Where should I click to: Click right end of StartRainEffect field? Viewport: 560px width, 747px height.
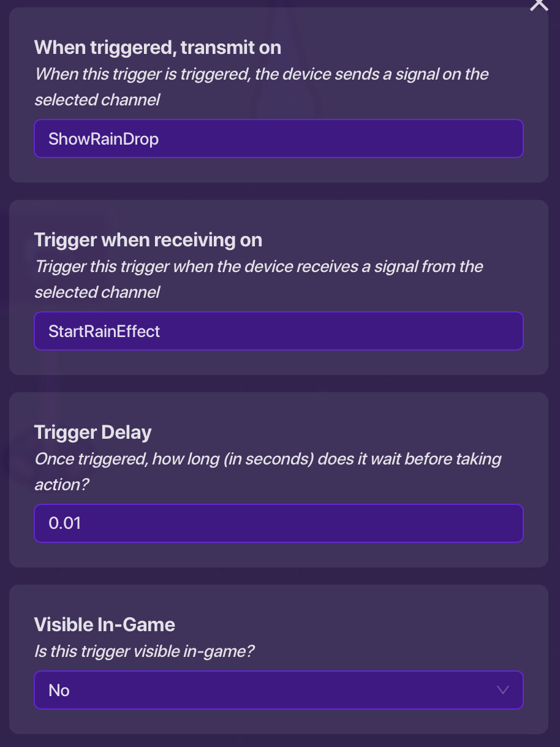502,331
